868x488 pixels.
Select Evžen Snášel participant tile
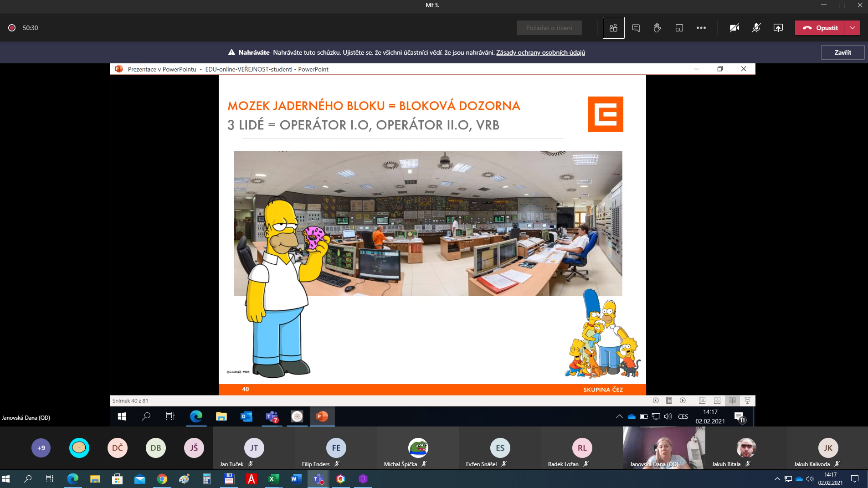click(500, 448)
